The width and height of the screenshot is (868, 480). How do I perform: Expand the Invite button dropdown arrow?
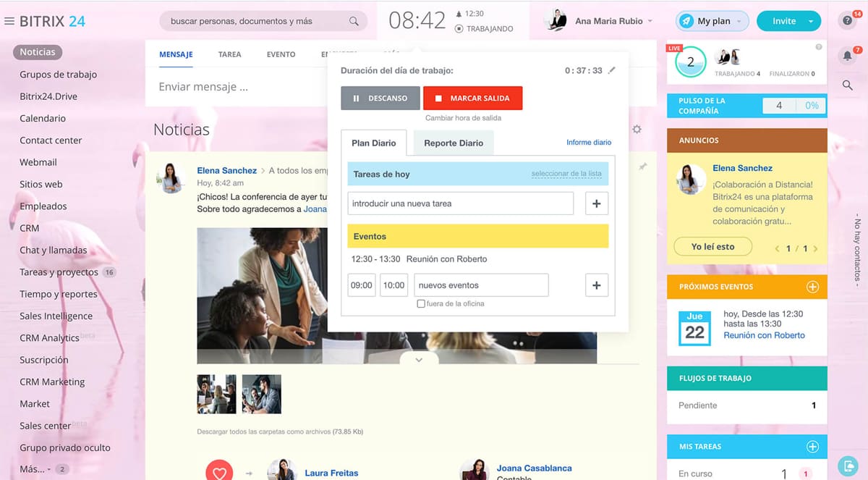point(811,22)
